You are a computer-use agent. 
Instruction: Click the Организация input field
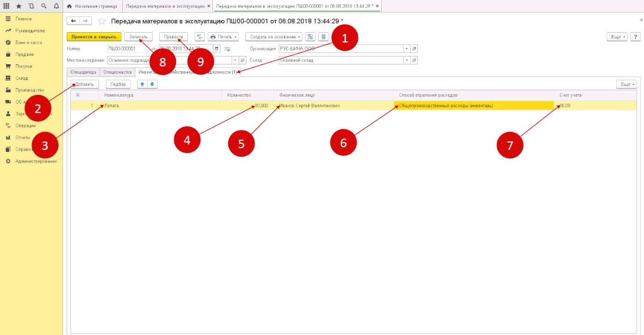click(341, 49)
